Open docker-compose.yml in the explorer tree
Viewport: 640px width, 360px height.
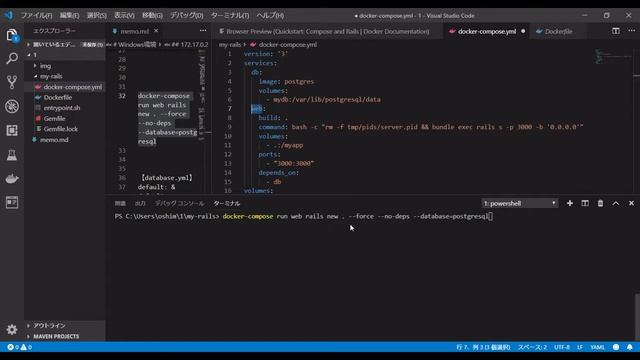coord(64,87)
